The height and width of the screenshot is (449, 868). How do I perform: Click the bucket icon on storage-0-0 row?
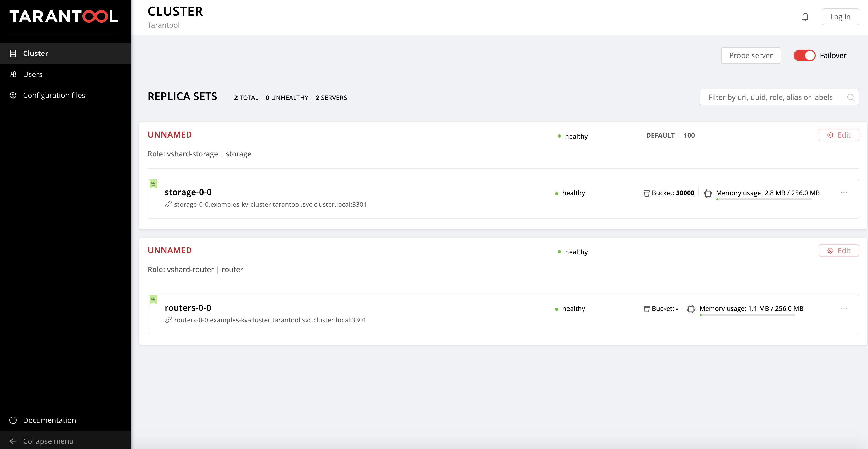pyautogui.click(x=646, y=193)
